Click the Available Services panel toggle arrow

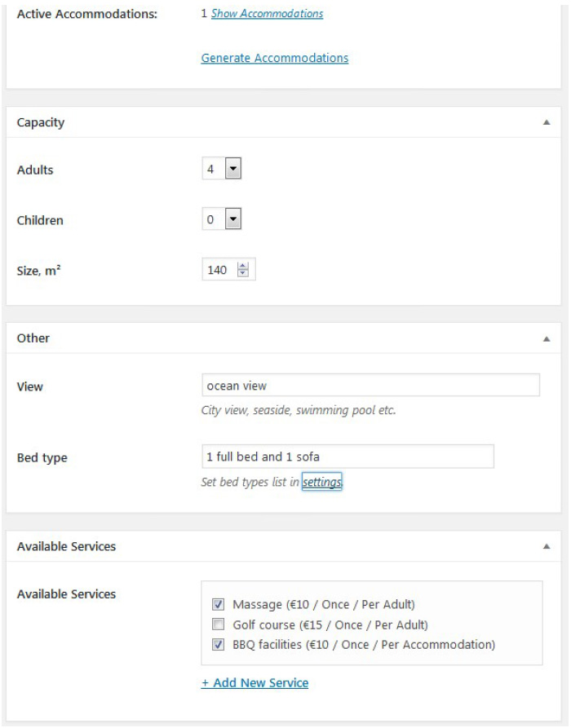[x=546, y=547]
